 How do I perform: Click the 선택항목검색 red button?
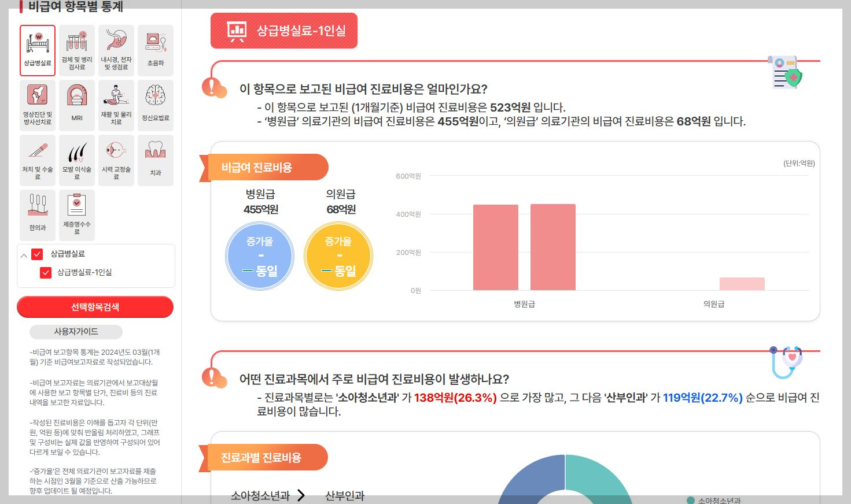click(x=95, y=307)
